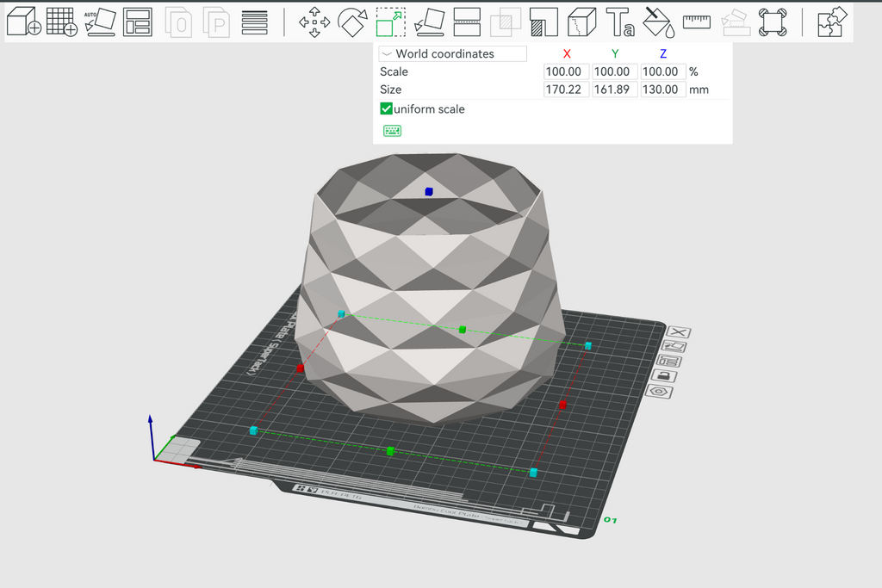Select the Scale tool
This screenshot has width=882, height=588.
pyautogui.click(x=391, y=22)
